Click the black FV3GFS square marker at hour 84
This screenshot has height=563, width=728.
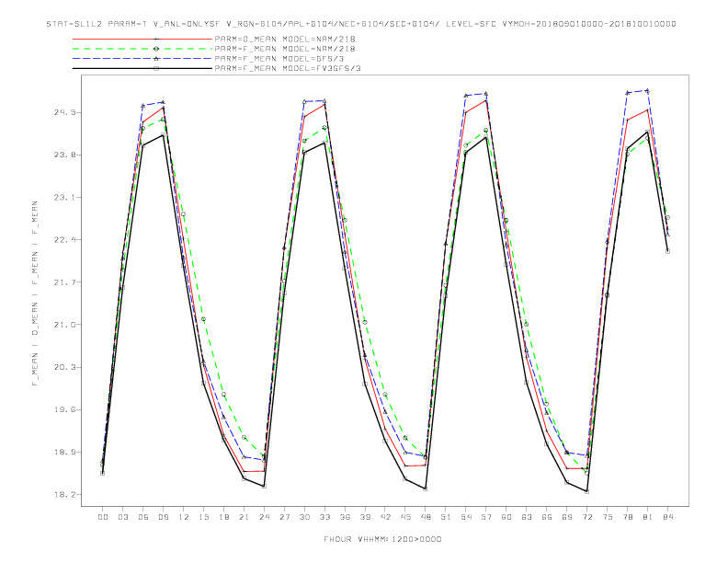[x=667, y=251]
